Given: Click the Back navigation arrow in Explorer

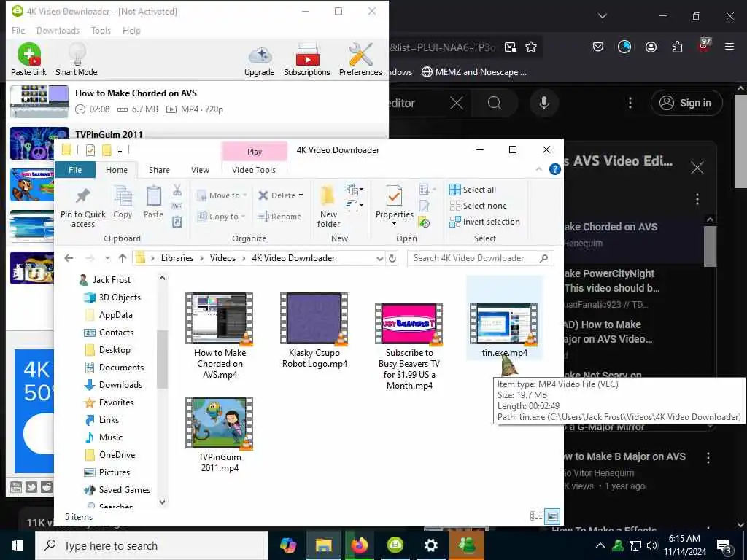Looking at the screenshot, I should (69, 258).
